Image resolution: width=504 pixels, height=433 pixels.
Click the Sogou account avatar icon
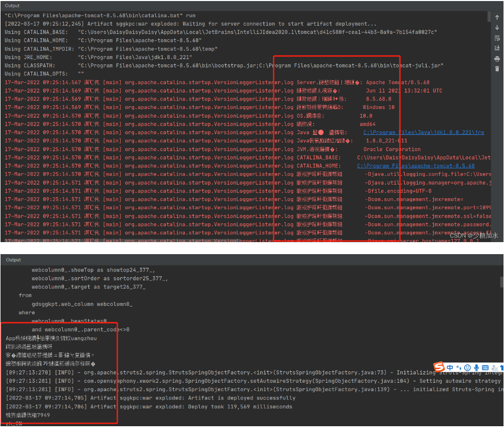[x=495, y=368]
